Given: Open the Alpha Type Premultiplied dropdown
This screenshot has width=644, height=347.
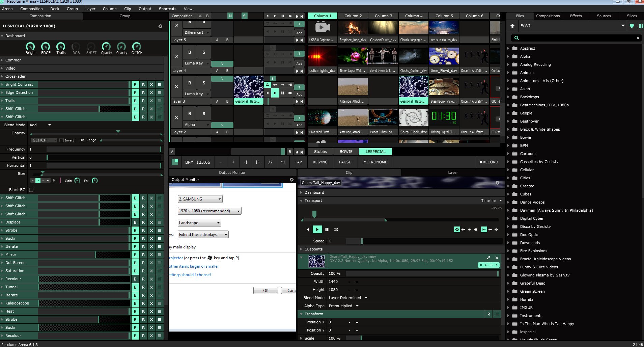Looking at the screenshot, I should point(343,306).
